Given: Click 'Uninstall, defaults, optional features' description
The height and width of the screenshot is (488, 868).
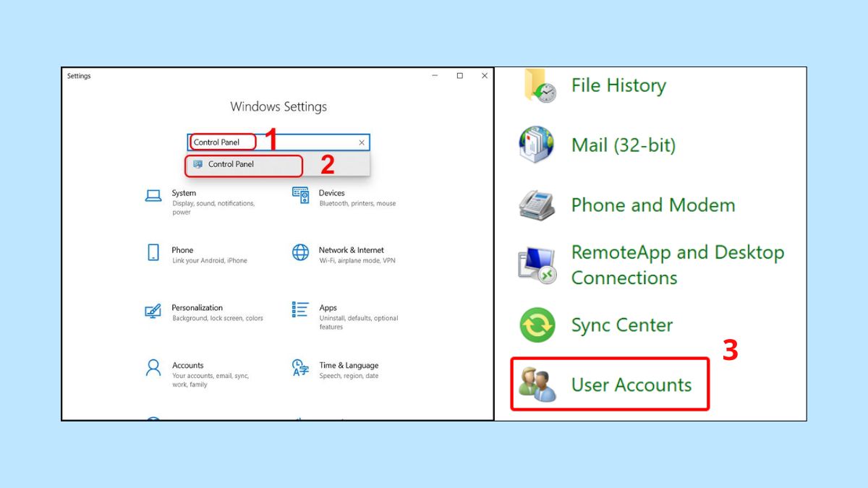Looking at the screenshot, I should pyautogui.click(x=359, y=322).
